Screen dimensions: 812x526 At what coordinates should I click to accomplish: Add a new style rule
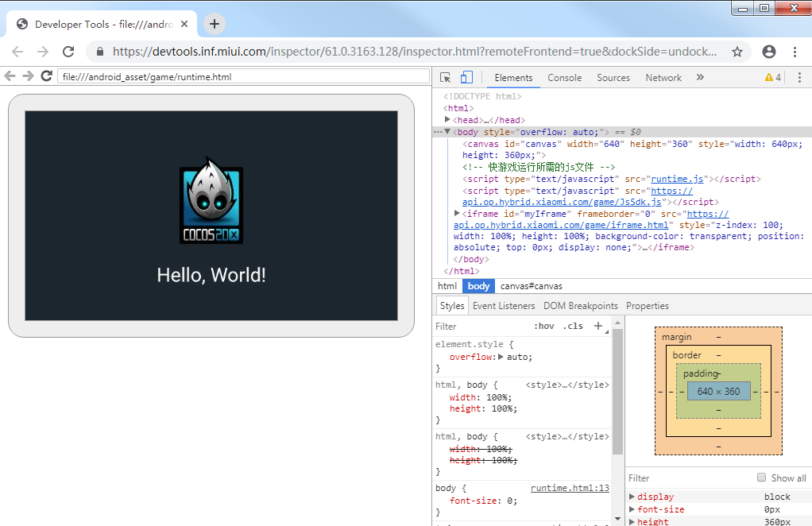[x=598, y=326]
